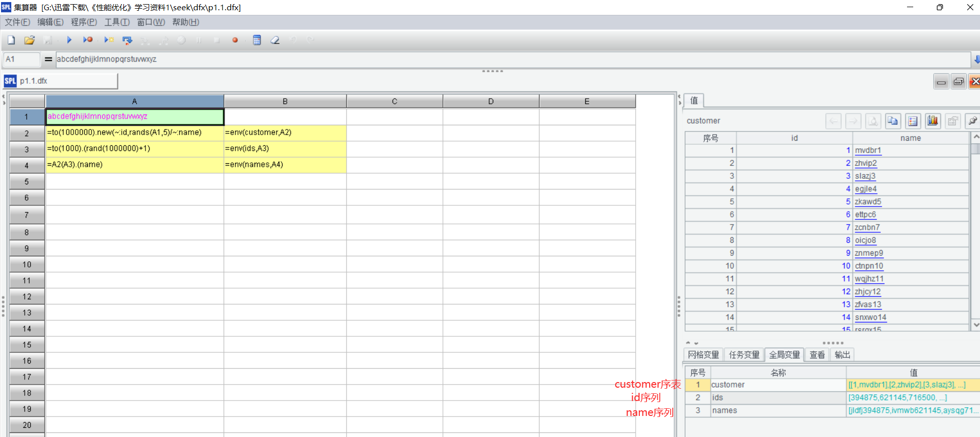Select the 全局变量 tab
980x437 pixels.
(784, 355)
